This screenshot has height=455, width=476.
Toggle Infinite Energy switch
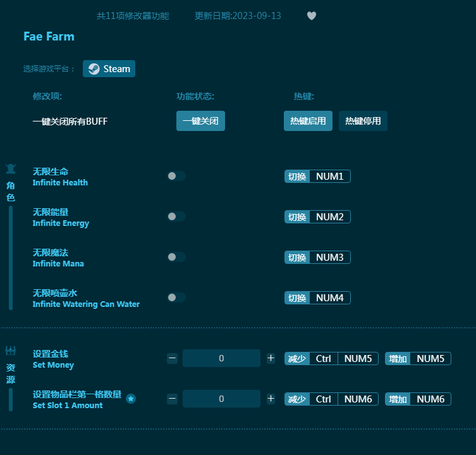[x=176, y=216]
